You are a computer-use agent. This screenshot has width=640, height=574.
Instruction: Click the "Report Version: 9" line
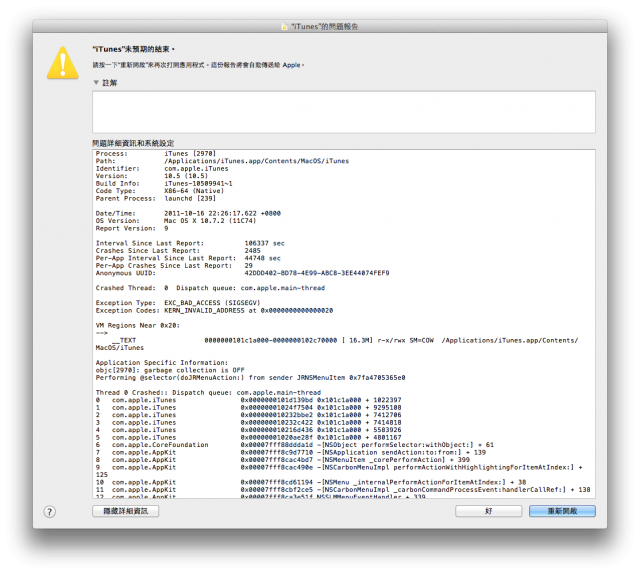click(x=132, y=228)
